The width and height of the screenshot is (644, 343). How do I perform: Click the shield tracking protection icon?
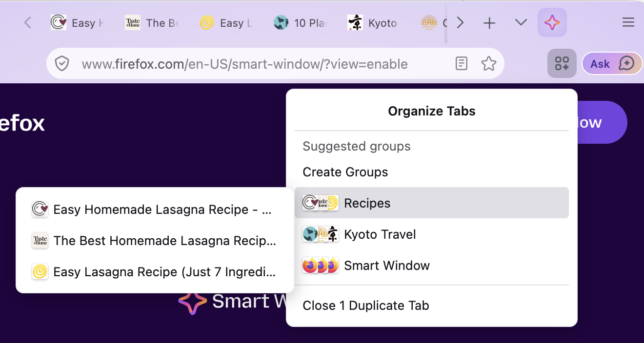click(x=62, y=64)
